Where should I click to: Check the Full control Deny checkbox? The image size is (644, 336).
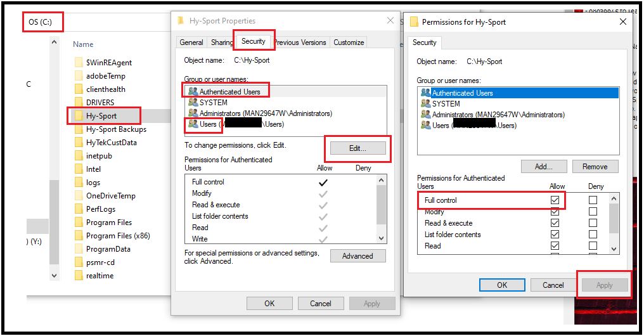[593, 200]
